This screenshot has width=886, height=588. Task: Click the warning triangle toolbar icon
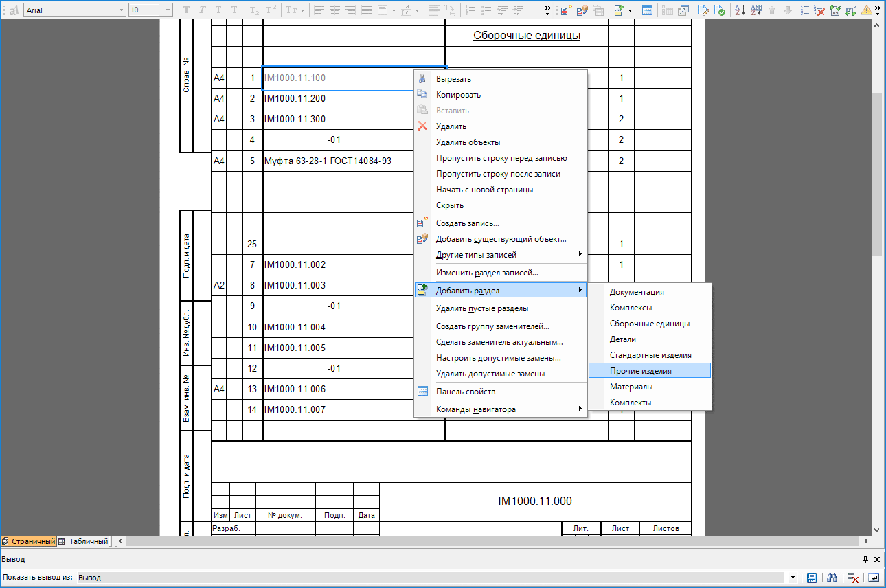point(867,10)
